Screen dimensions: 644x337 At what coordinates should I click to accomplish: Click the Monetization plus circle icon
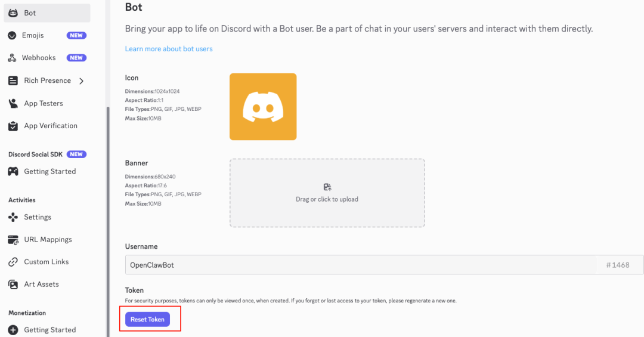pyautogui.click(x=13, y=330)
